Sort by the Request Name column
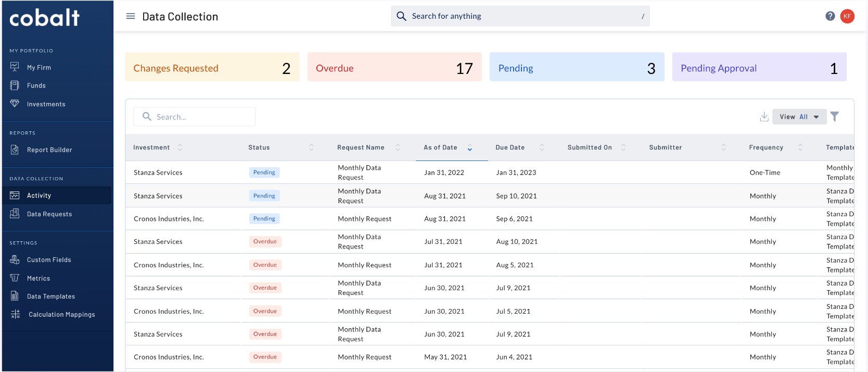 (x=398, y=147)
